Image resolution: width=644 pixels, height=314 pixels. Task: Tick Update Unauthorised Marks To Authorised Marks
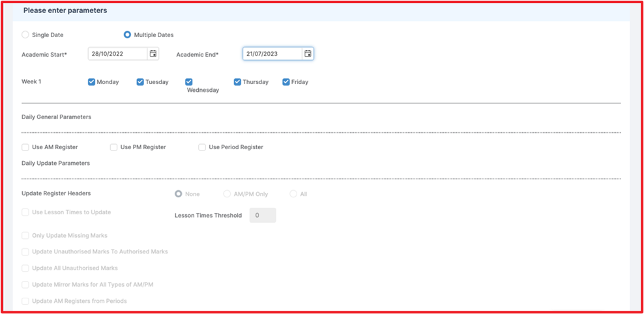[x=25, y=251]
